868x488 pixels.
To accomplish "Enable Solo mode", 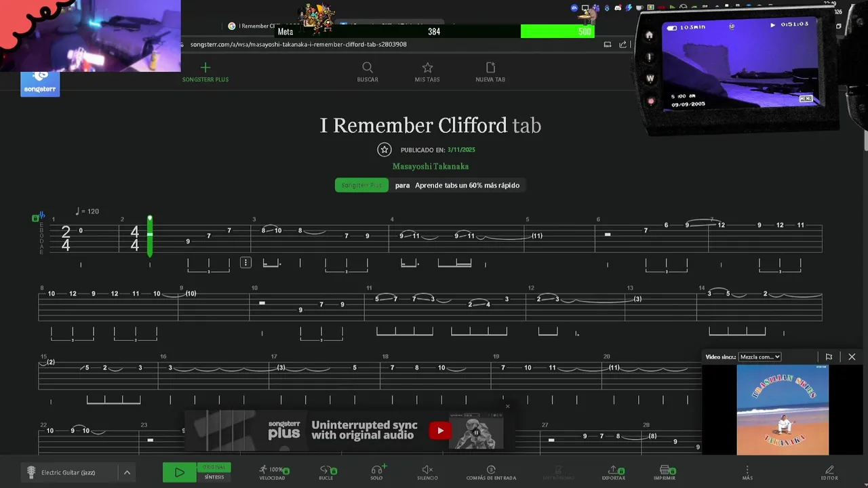I will [x=377, y=472].
